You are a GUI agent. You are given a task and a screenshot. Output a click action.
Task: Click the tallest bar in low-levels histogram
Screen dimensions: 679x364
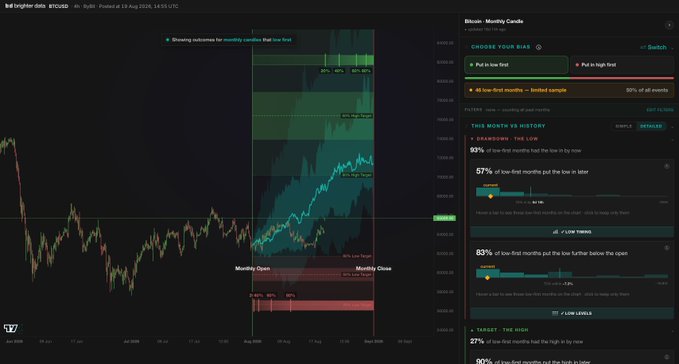pyautogui.click(x=488, y=273)
